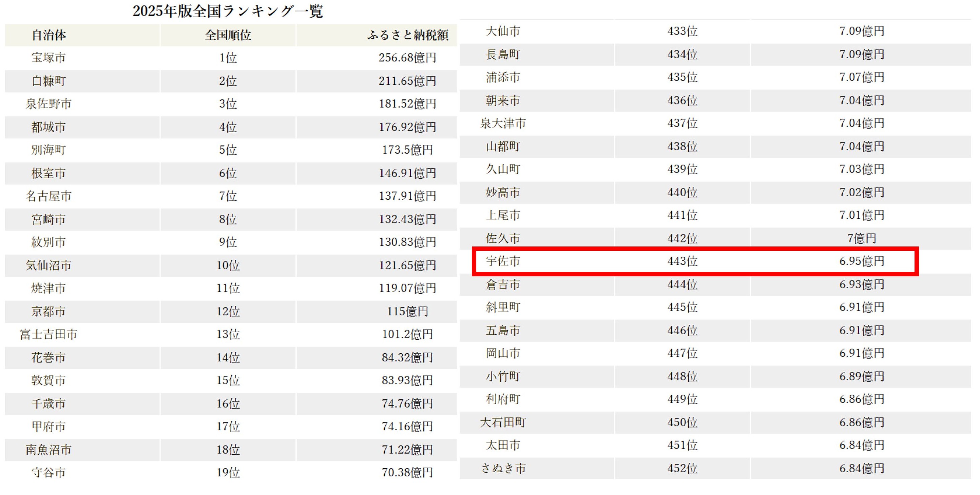This screenshot has width=980, height=495.
Task: Click the 全国順位 column header
Action: (x=228, y=35)
